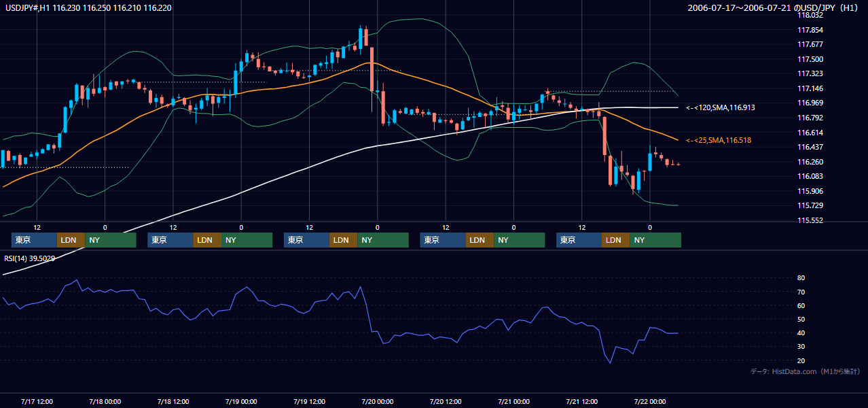Click price axis label 116.260
868x408 pixels.
tap(811, 162)
